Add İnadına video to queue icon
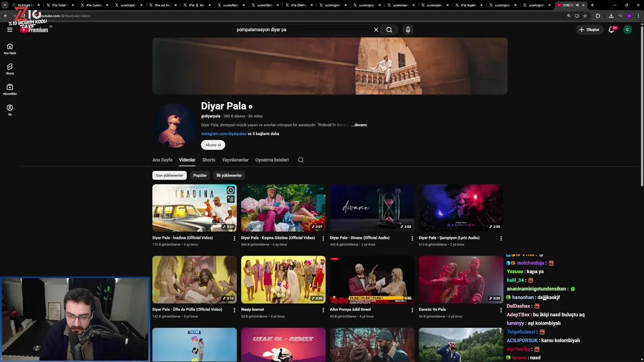The width and height of the screenshot is (644, 362). click(230, 199)
